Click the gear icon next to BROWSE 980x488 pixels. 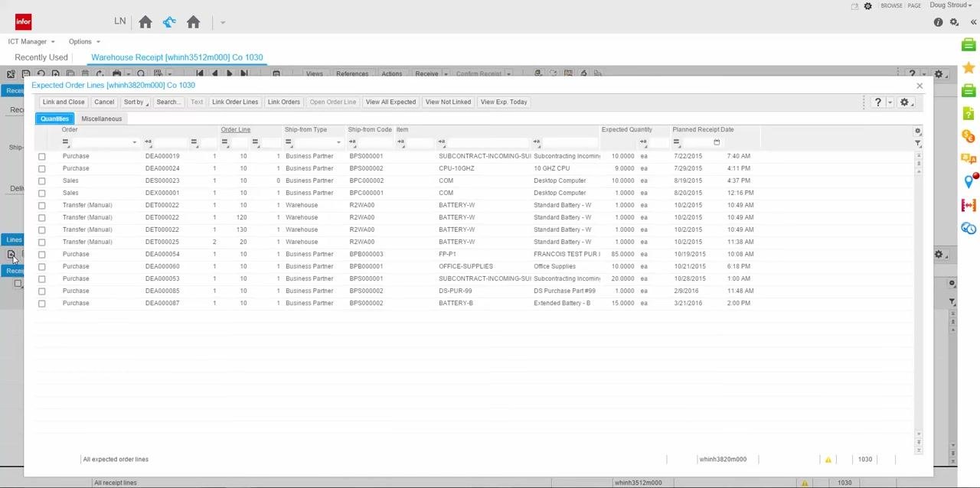click(867, 6)
